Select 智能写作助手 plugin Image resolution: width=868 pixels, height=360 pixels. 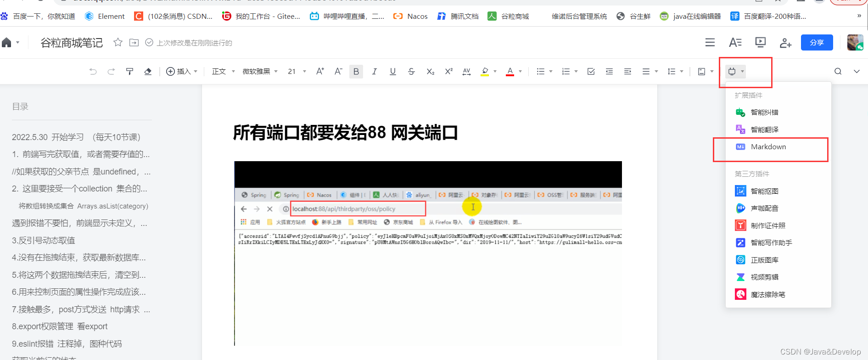(778, 242)
